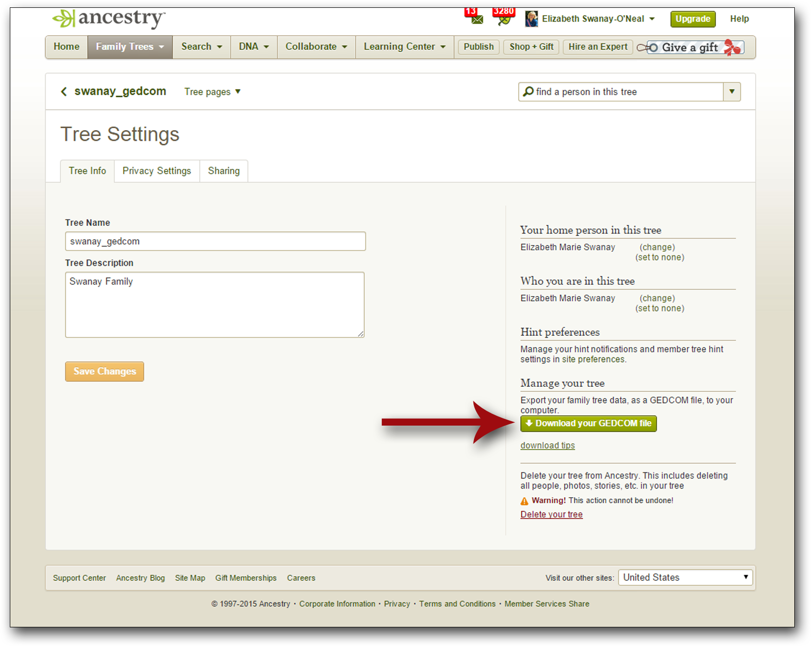Switch to the Tree Info tab
This screenshot has width=812, height=647.
pos(87,171)
